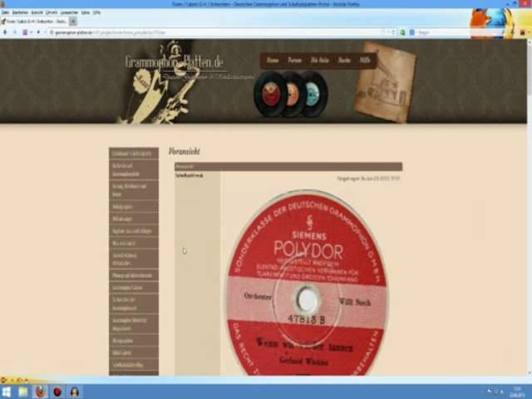Click the Grammophon-Platten.de site logo
This screenshot has height=399, width=532.
[x=174, y=63]
